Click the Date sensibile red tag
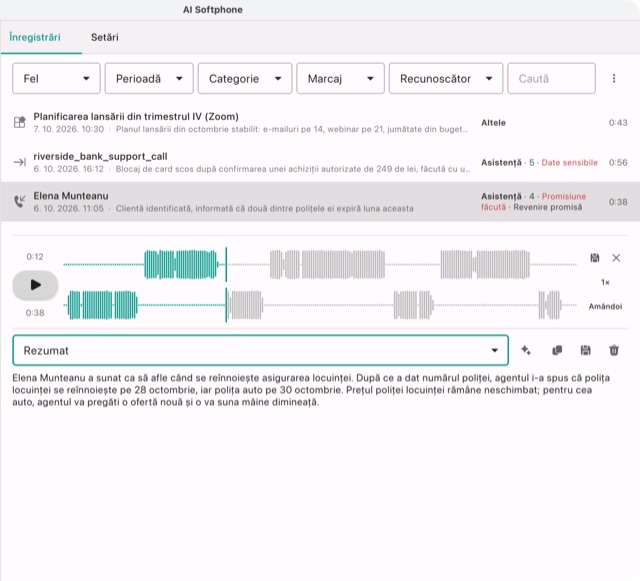Viewport: 640px width, 581px height. pos(569,163)
